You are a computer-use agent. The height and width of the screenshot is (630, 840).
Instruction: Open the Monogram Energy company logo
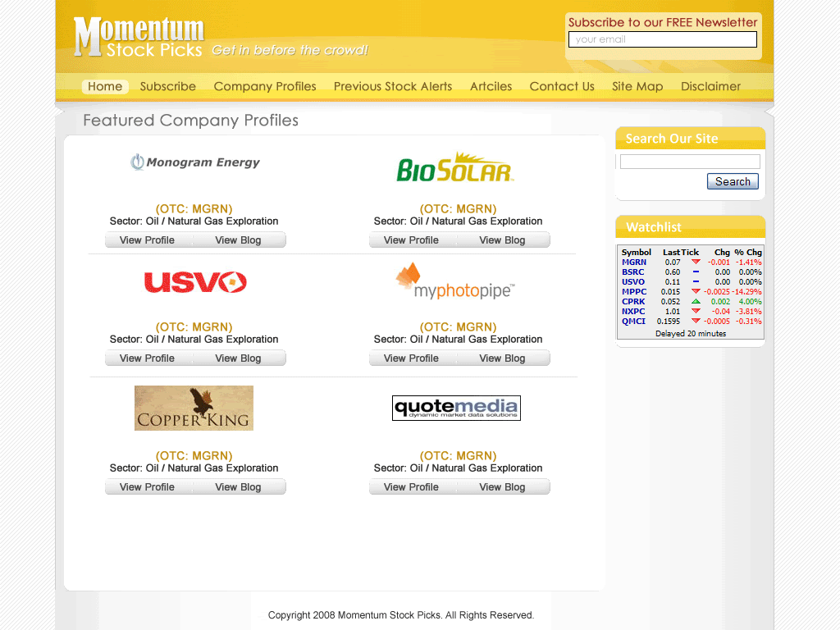click(195, 162)
